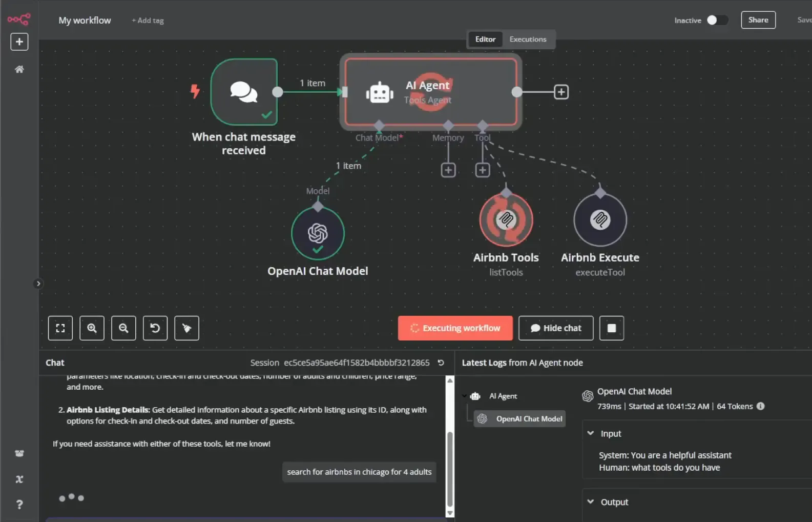Viewport: 812px width, 522px height.
Task: Select the Airbnb Tools listTools node
Action: click(506, 220)
